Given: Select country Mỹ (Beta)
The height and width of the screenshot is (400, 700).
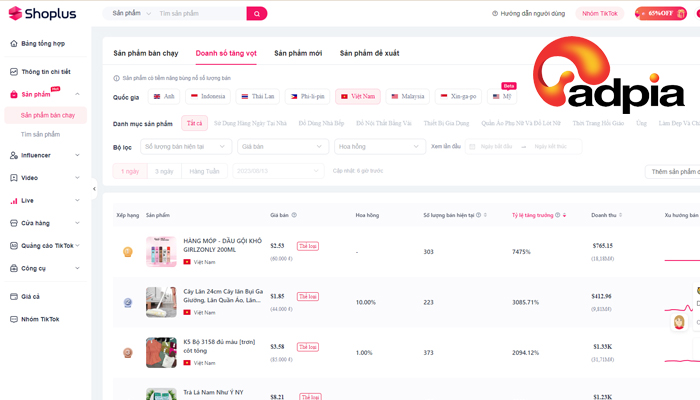Looking at the screenshot, I should click(x=502, y=96).
